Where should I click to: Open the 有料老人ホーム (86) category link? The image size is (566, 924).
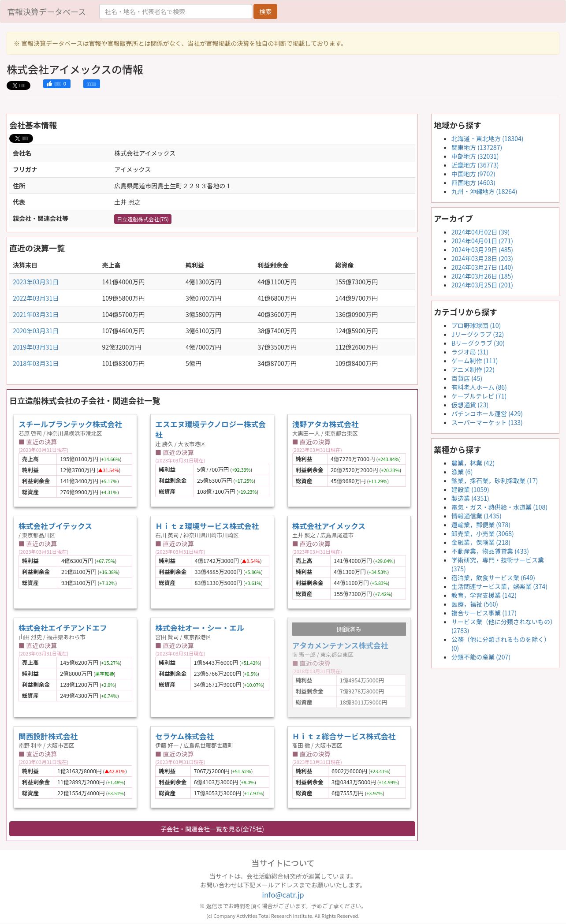(x=479, y=387)
